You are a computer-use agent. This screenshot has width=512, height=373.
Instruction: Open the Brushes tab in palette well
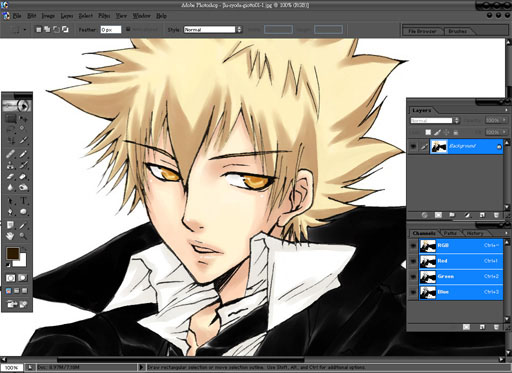pyautogui.click(x=457, y=31)
